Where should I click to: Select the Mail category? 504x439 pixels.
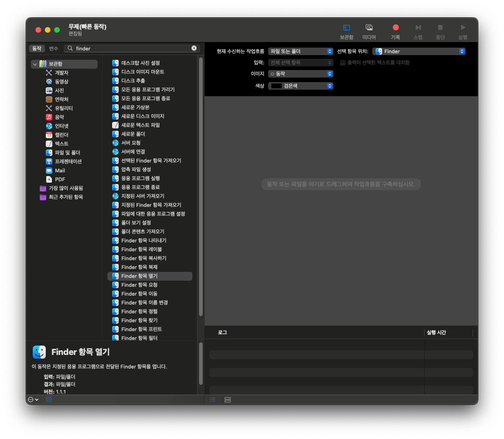[x=60, y=170]
